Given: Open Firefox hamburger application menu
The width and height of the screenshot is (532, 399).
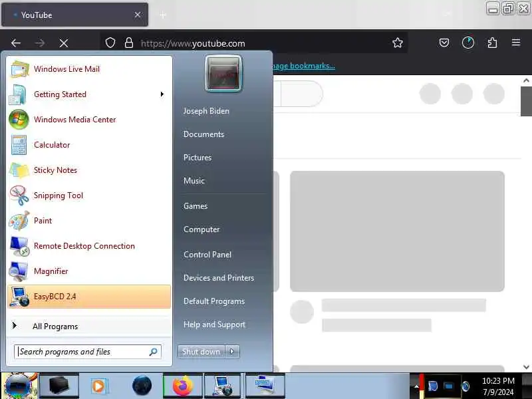Looking at the screenshot, I should tap(516, 43).
